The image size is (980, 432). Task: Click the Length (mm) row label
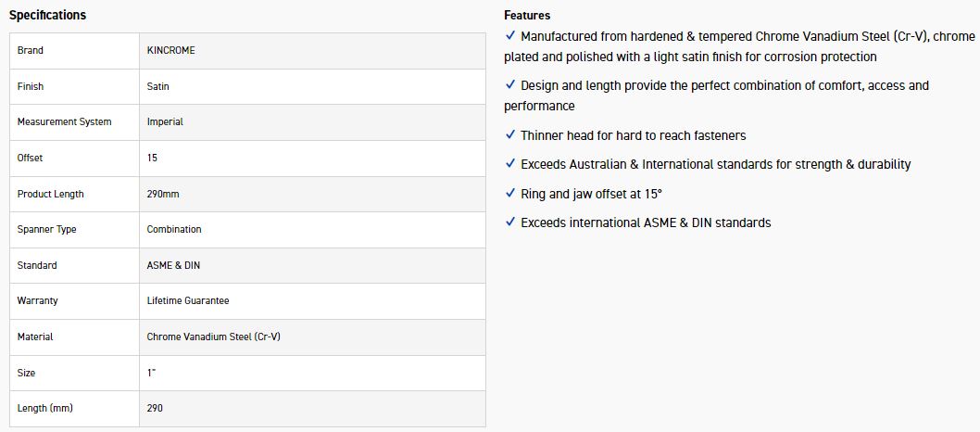tap(44, 408)
